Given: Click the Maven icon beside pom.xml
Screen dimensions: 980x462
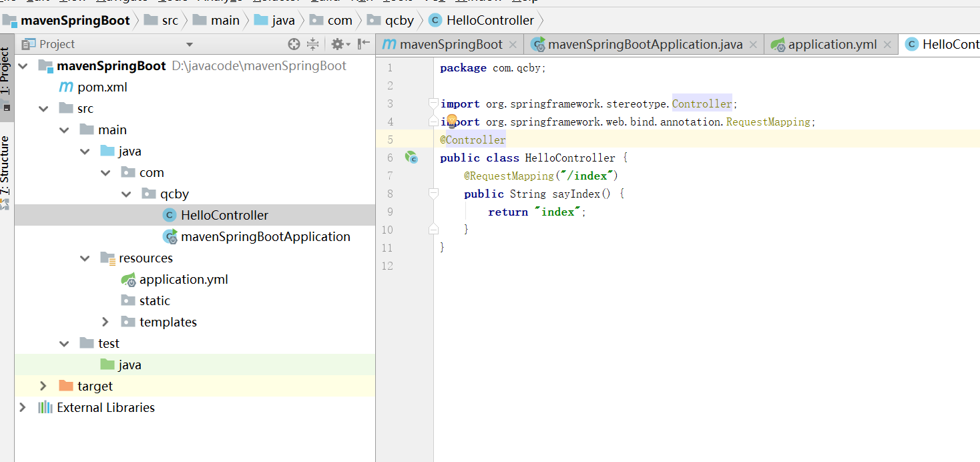Looking at the screenshot, I should tap(66, 87).
